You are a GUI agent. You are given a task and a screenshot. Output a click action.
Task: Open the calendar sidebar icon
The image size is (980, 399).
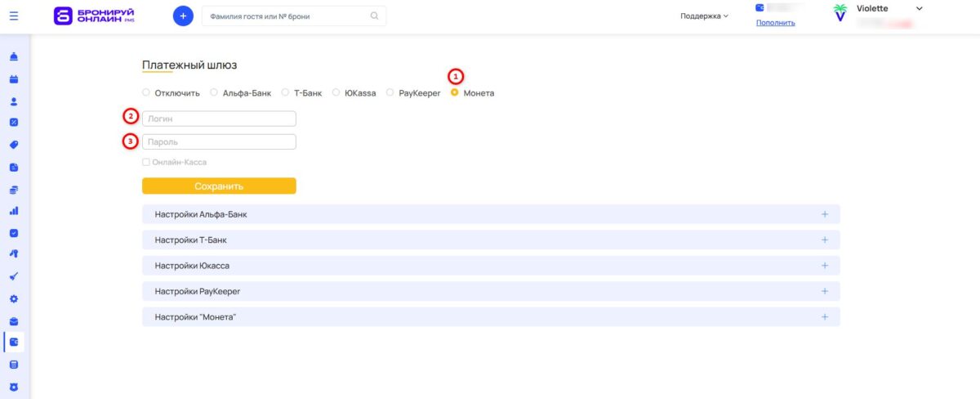click(x=14, y=80)
